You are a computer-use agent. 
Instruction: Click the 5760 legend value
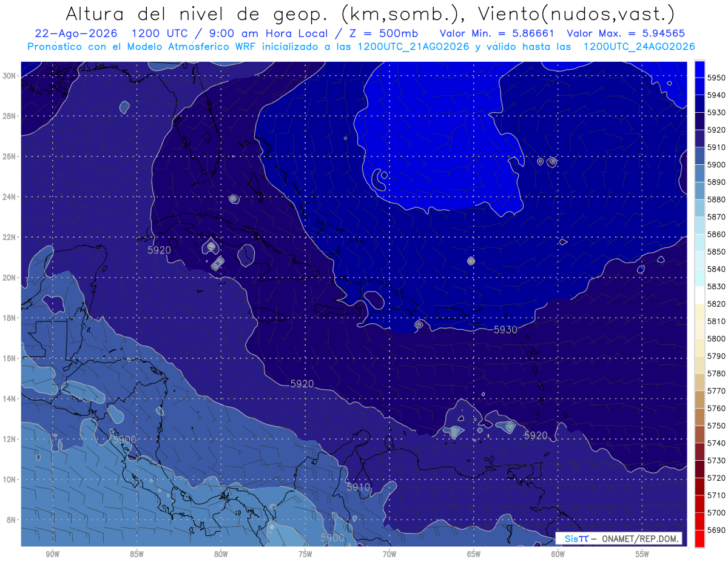[x=716, y=409]
